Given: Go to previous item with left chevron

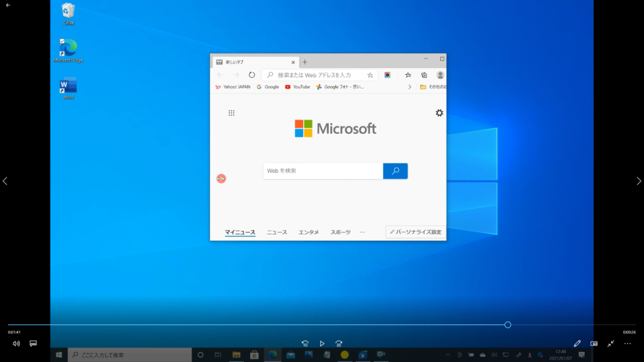Looking at the screenshot, I should (x=5, y=181).
